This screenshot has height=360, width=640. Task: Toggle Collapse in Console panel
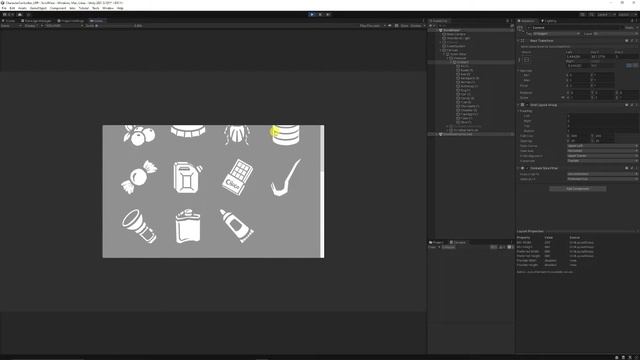(449, 247)
